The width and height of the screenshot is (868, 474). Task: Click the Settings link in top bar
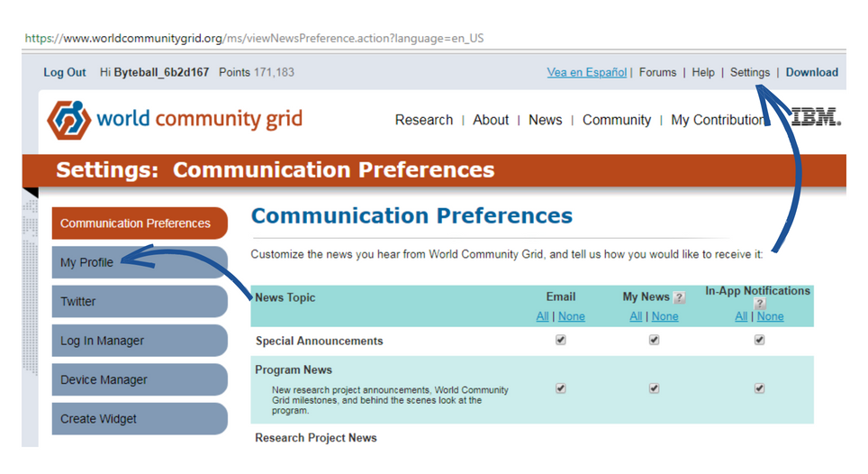[749, 72]
